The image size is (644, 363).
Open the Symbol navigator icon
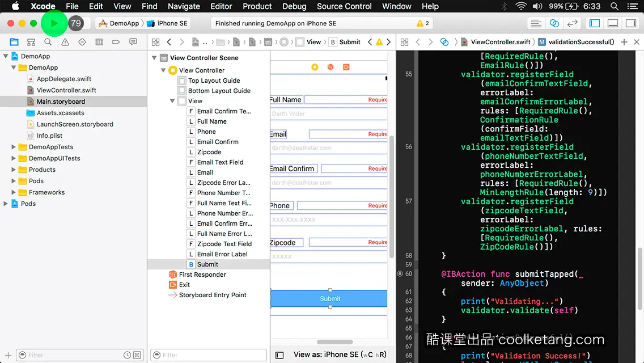(31, 42)
